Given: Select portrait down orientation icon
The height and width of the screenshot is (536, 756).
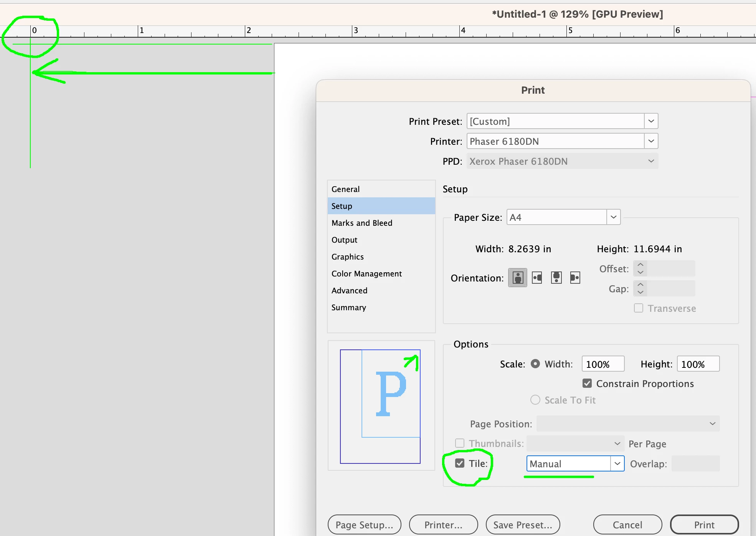Looking at the screenshot, I should click(556, 278).
